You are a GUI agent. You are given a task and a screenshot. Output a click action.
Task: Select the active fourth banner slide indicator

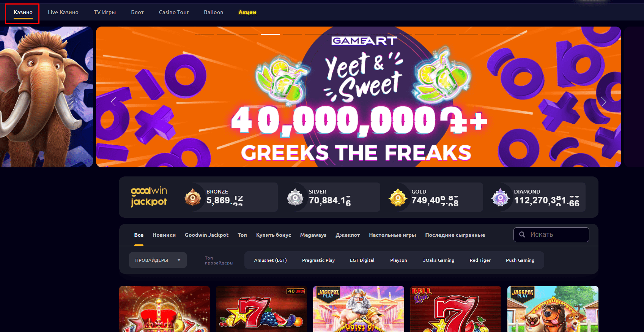271,34
